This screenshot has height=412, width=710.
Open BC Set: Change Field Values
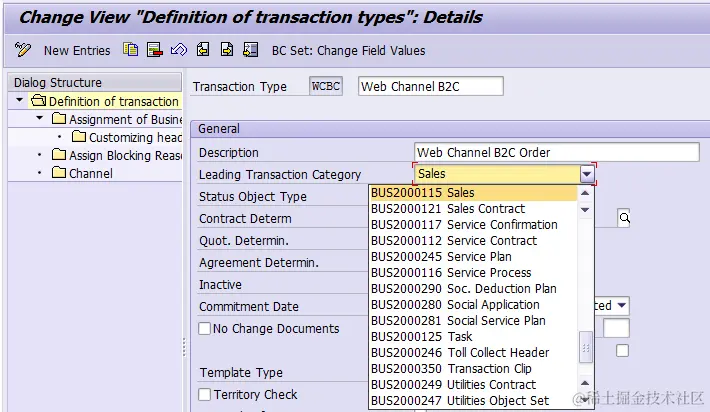click(348, 50)
